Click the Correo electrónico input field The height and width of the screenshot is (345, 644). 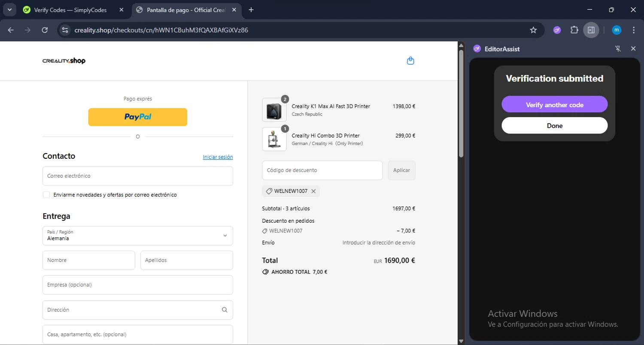coord(137,176)
